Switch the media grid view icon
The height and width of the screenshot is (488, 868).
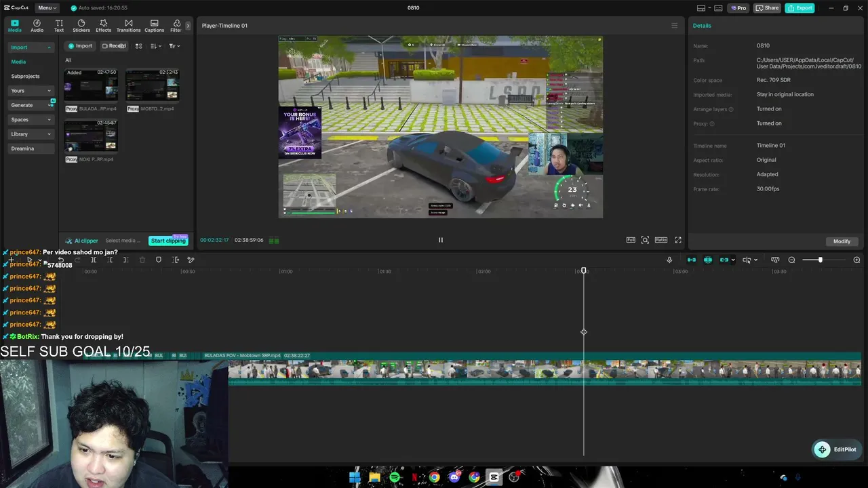pyautogui.click(x=138, y=46)
